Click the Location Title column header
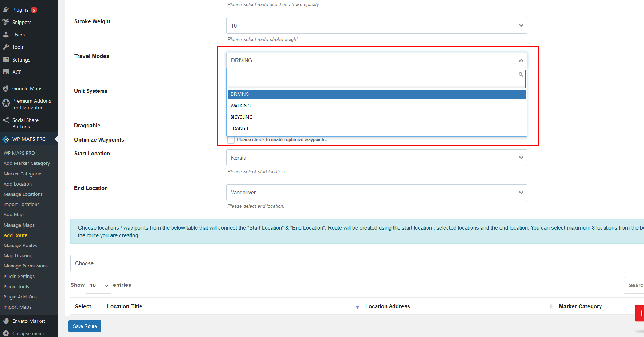The image size is (644, 337). tap(125, 306)
